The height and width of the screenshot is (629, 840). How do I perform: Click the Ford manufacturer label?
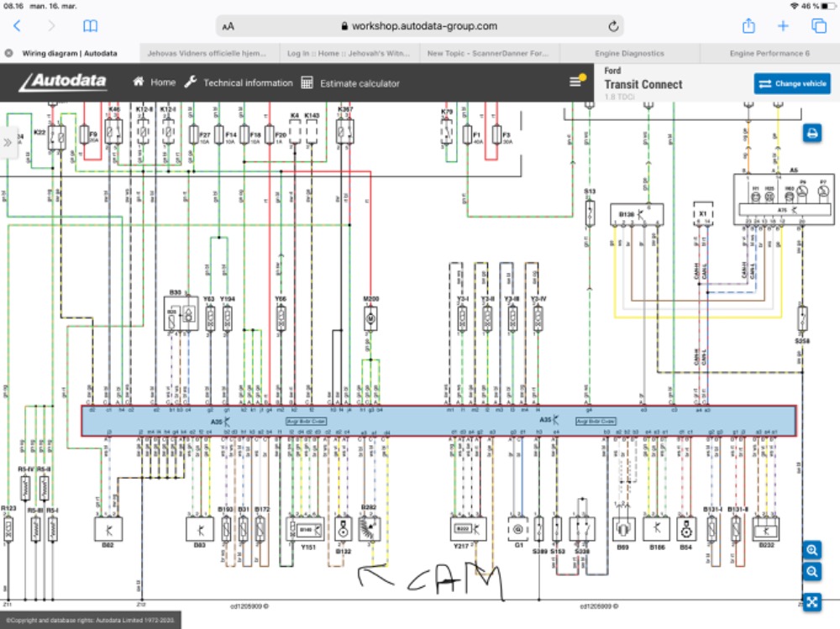click(612, 71)
